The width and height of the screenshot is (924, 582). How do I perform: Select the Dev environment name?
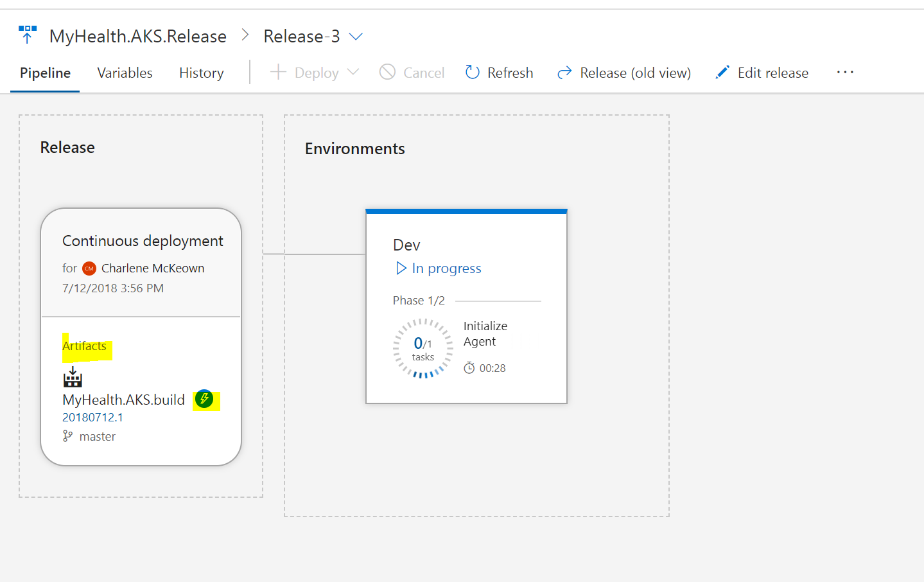[406, 245]
